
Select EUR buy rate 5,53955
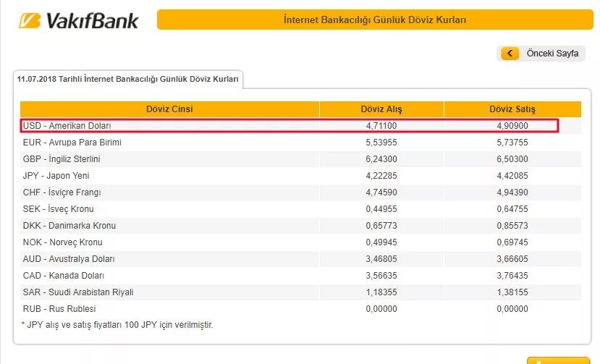[381, 143]
